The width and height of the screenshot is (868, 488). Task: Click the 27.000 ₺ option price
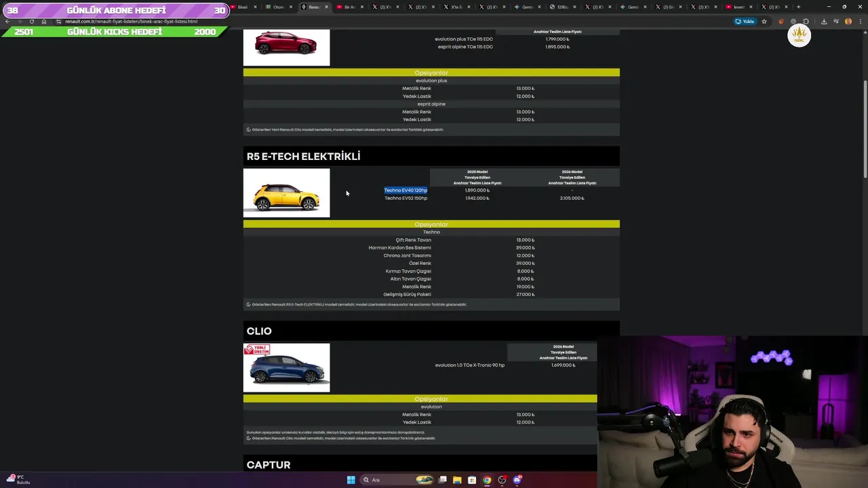[525, 294]
